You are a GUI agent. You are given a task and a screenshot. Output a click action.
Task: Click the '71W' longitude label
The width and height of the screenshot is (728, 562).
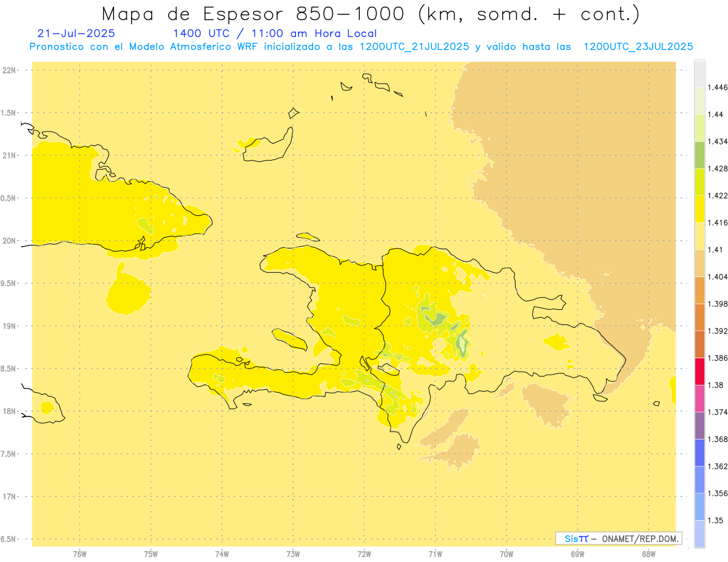tap(435, 554)
